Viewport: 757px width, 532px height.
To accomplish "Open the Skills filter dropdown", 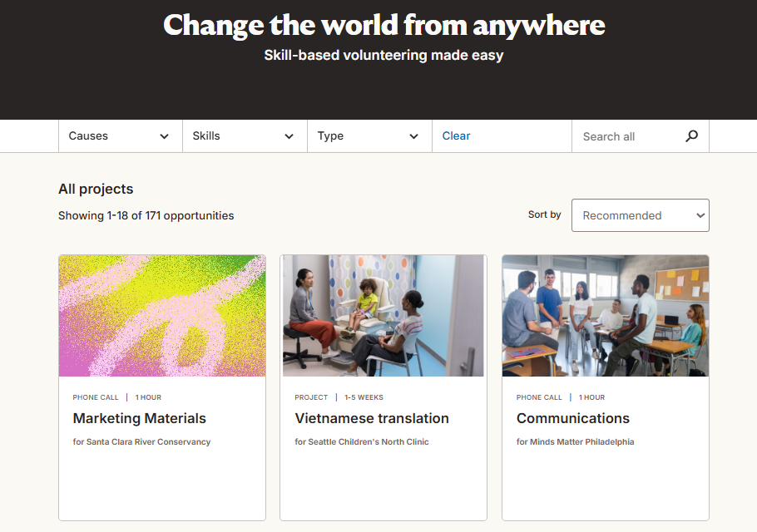I will point(244,136).
